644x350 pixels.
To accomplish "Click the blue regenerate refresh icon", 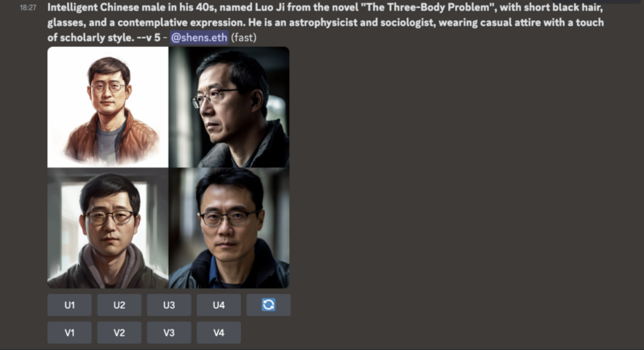I will (268, 305).
